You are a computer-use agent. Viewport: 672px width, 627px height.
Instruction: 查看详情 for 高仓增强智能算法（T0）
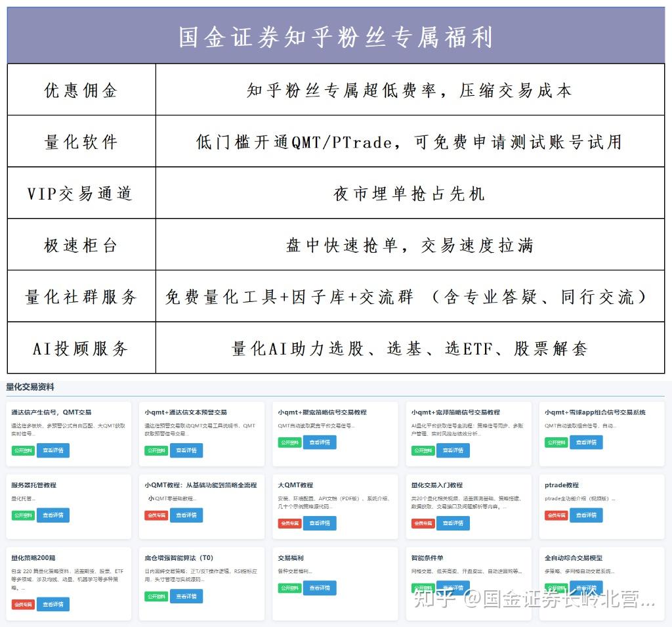click(186, 596)
